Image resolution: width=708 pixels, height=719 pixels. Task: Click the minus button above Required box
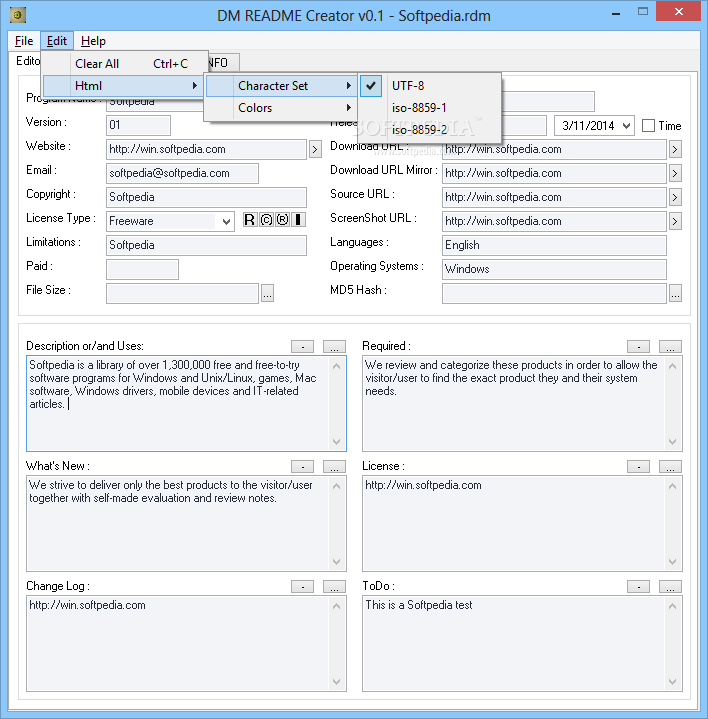[x=638, y=347]
